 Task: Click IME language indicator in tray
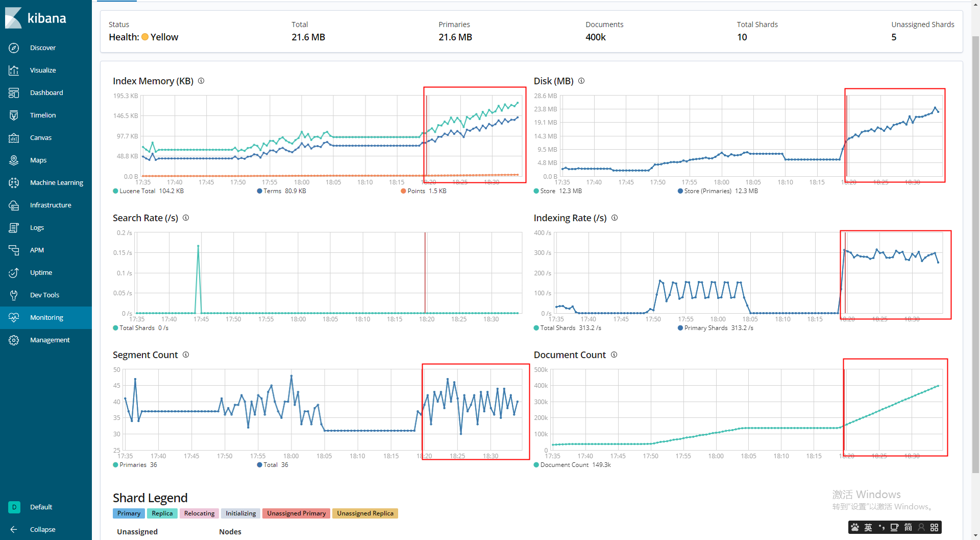tap(868, 527)
